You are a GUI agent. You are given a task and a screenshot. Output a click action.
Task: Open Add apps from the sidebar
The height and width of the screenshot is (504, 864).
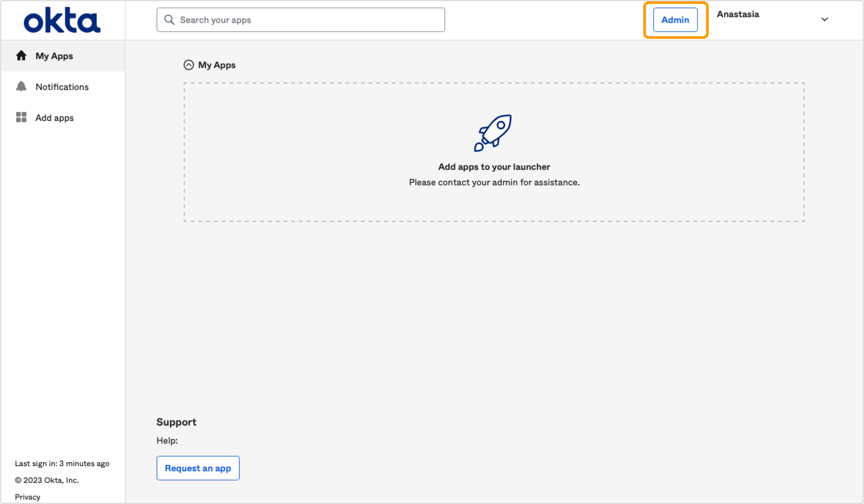click(54, 118)
